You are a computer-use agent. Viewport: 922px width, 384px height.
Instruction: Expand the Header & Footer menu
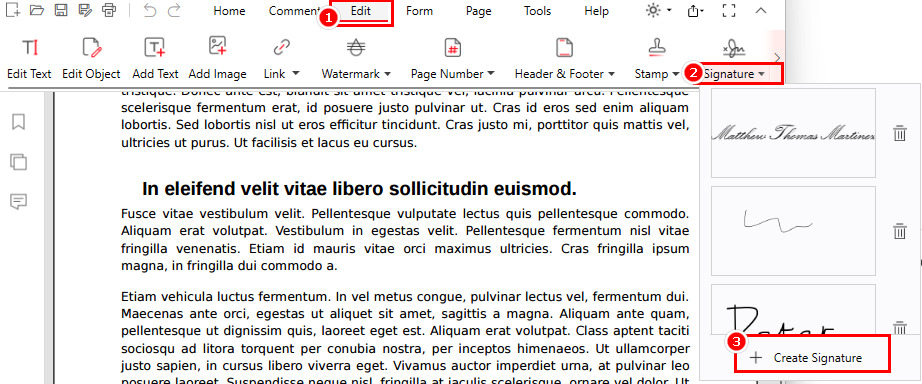pyautogui.click(x=564, y=58)
